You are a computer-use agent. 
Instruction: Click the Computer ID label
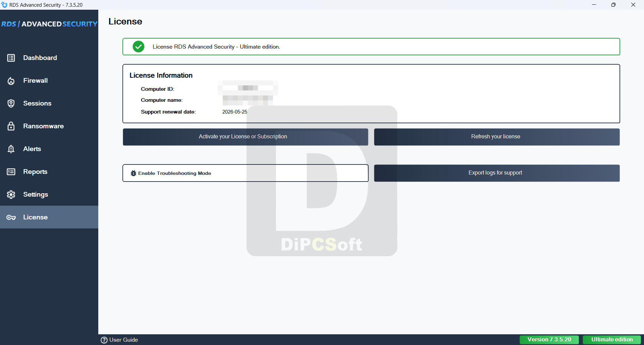click(x=158, y=89)
